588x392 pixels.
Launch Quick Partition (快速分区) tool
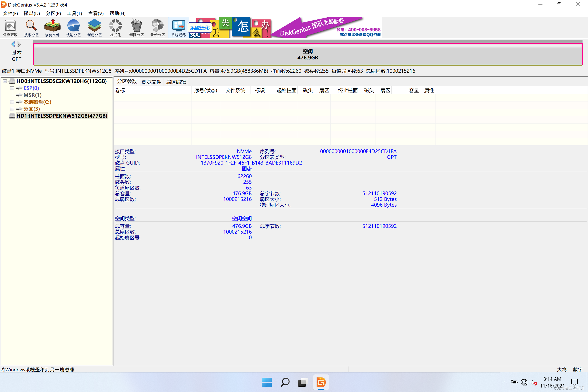pos(73,28)
